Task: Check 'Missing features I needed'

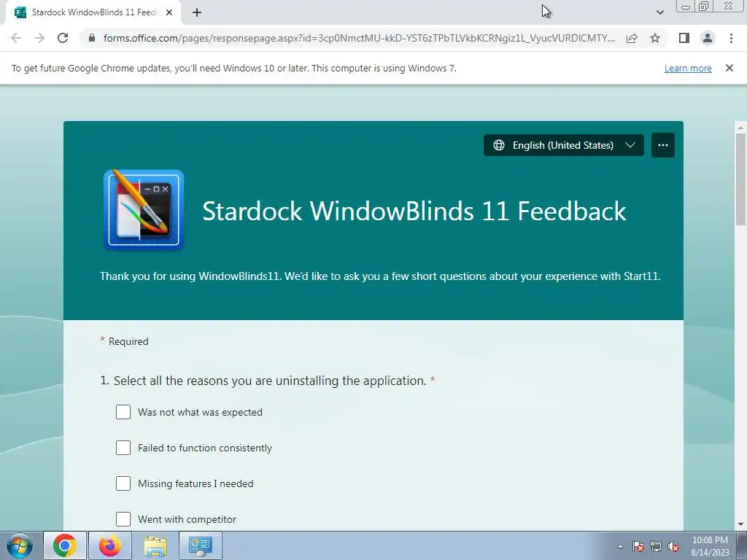Action: (123, 483)
